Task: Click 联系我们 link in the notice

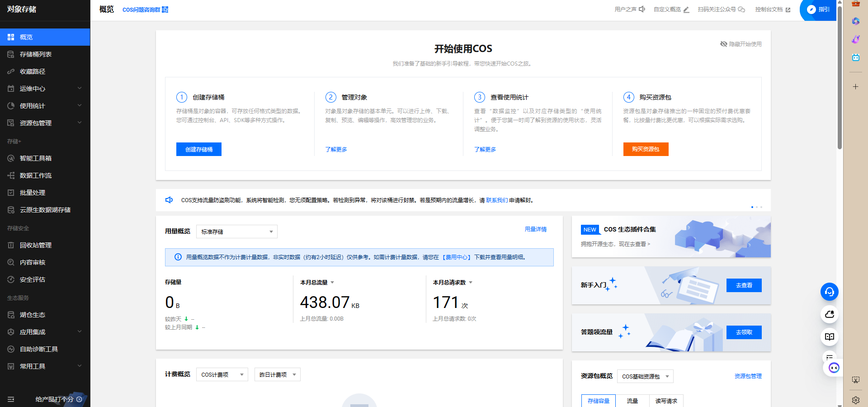Action: tap(497, 200)
